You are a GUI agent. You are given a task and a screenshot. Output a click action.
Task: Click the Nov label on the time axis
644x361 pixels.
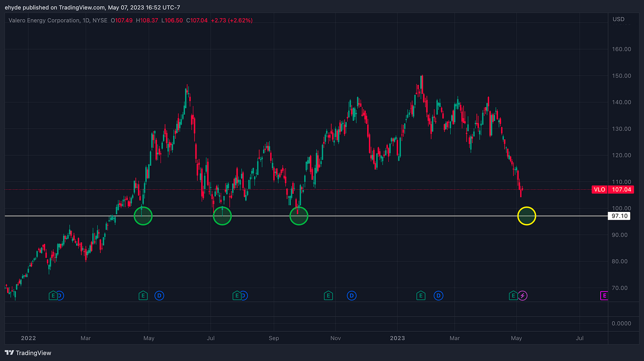(335, 338)
